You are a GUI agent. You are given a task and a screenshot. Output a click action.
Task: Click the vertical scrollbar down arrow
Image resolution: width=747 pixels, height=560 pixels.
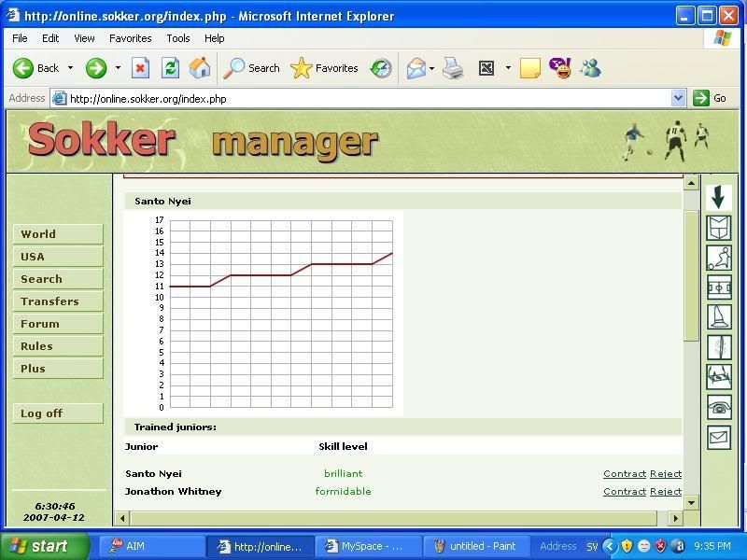[x=691, y=502]
